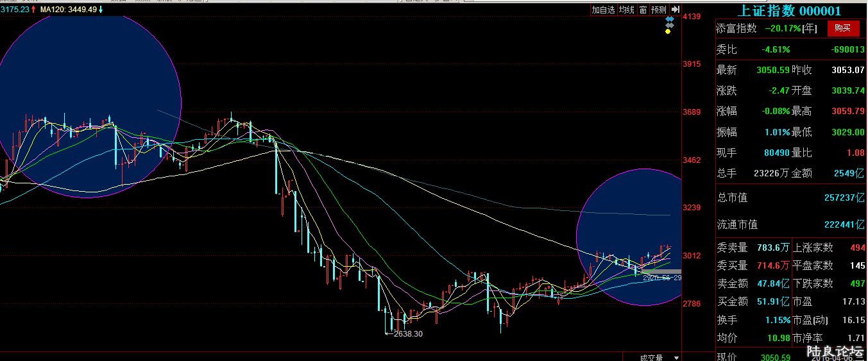The width and height of the screenshot is (868, 361).
Task: Click the 预测 forecast button
Action: 659,10
